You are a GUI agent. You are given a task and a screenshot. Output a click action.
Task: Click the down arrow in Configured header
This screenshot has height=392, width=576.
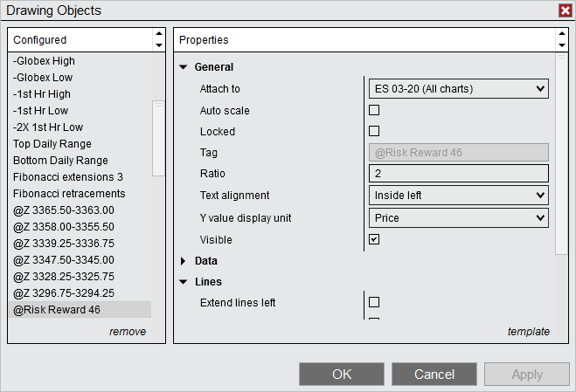pos(159,45)
